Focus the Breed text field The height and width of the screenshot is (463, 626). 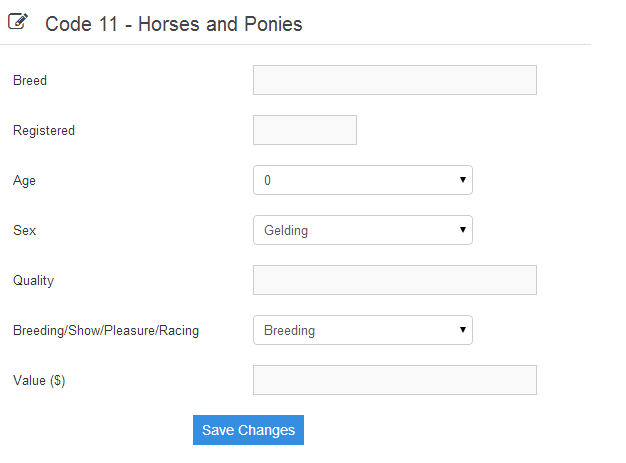click(395, 80)
